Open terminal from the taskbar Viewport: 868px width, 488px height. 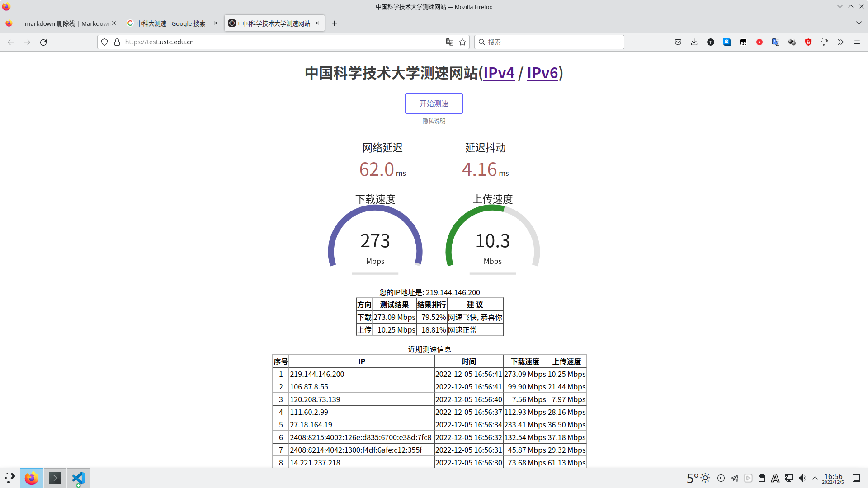(x=55, y=478)
